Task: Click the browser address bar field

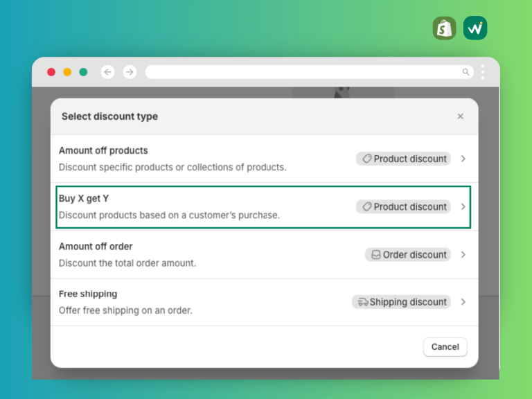Action: pyautogui.click(x=310, y=72)
